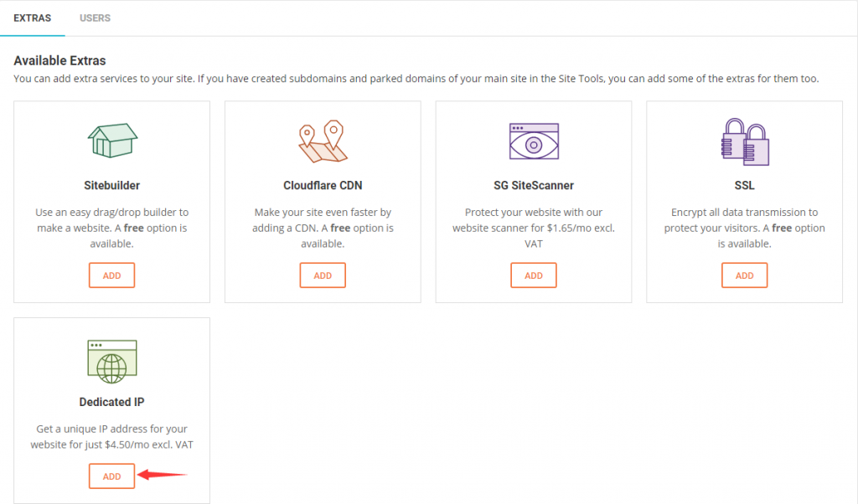Click the SG SiteScanner heading
The image size is (858, 504).
click(x=533, y=185)
